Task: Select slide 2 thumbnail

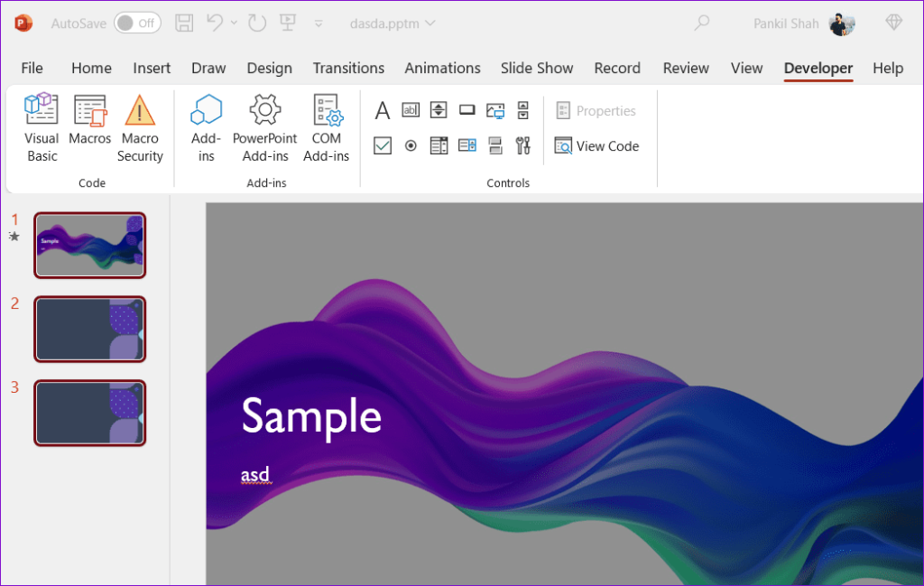Action: 89,329
